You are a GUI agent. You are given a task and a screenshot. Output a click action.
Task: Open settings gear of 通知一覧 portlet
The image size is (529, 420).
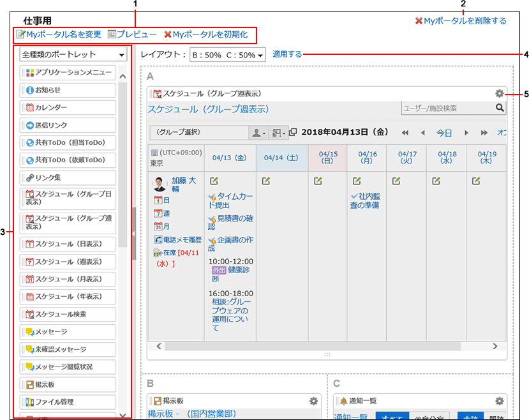tap(499, 401)
